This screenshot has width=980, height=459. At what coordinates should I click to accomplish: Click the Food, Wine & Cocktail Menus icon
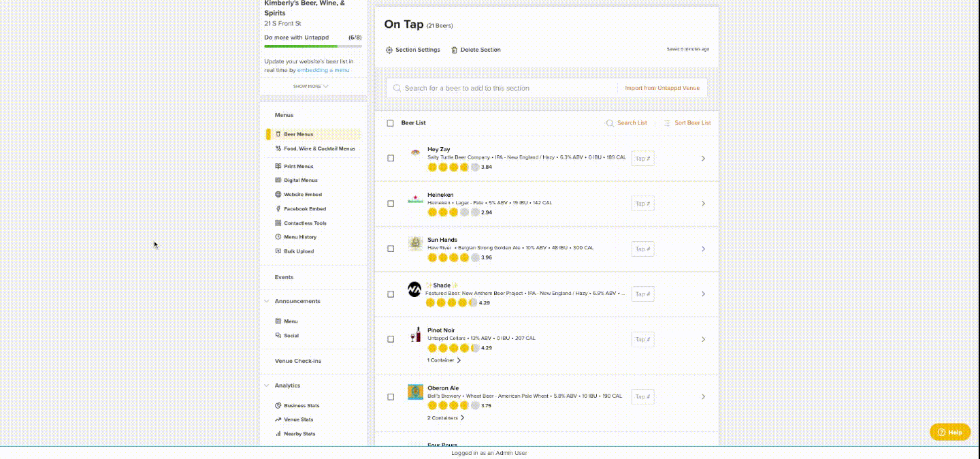click(278, 148)
